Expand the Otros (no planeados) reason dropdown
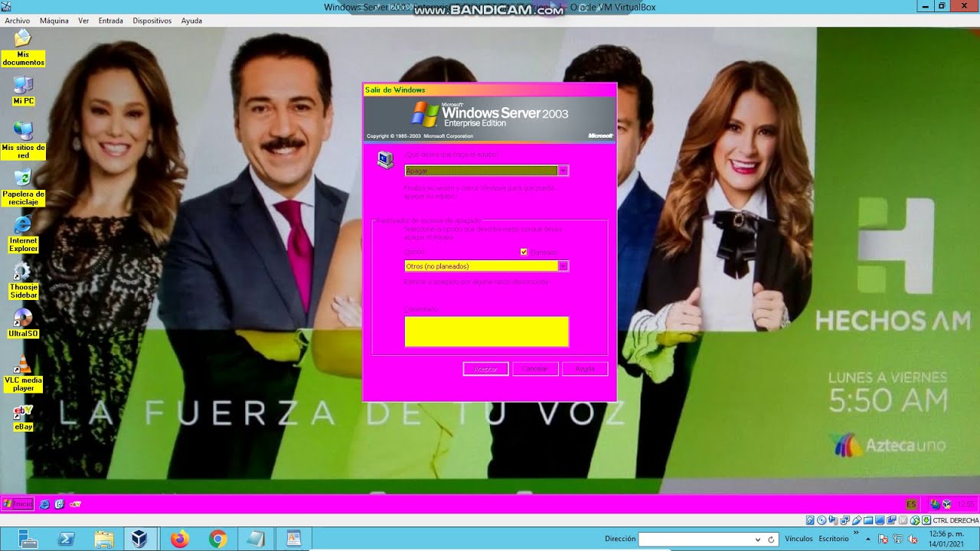Viewport: 980px width, 551px height. pyautogui.click(x=563, y=266)
